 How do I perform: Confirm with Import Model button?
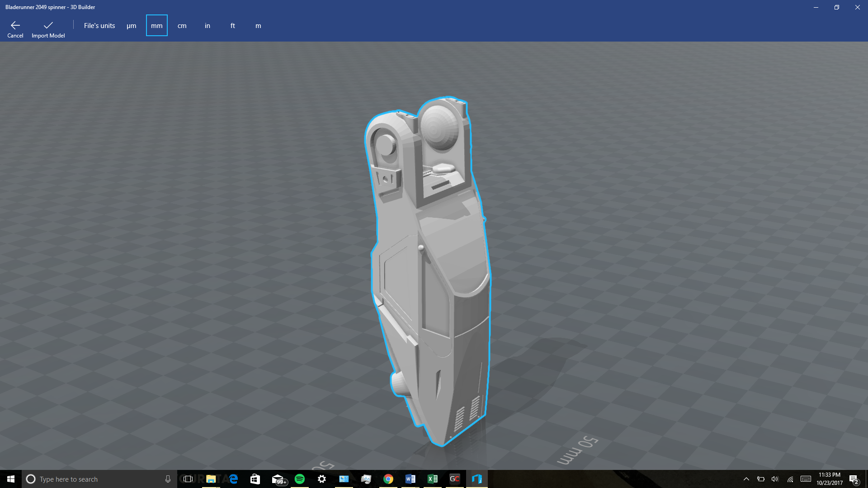click(x=48, y=29)
